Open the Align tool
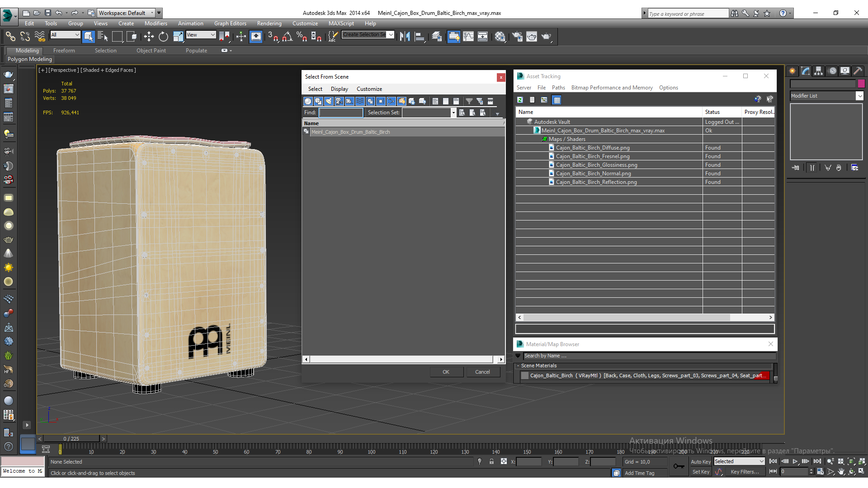868x488 pixels. click(420, 37)
